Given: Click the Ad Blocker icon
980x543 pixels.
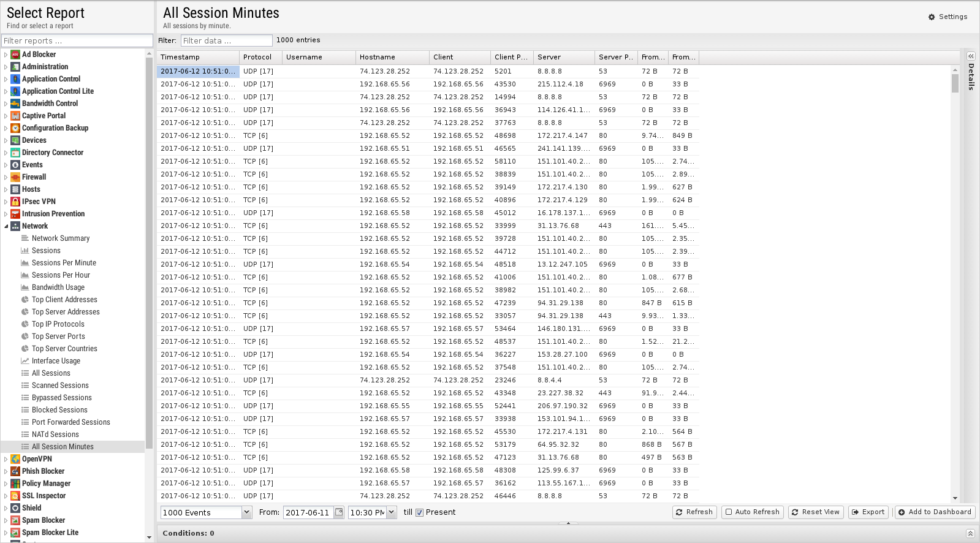Looking at the screenshot, I should [x=15, y=55].
